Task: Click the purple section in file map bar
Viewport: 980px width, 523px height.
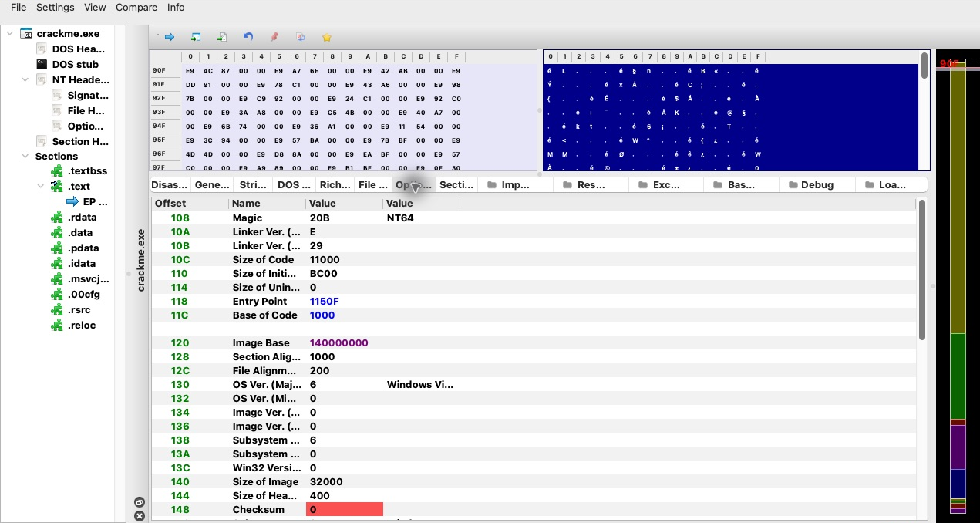Action: [x=958, y=447]
